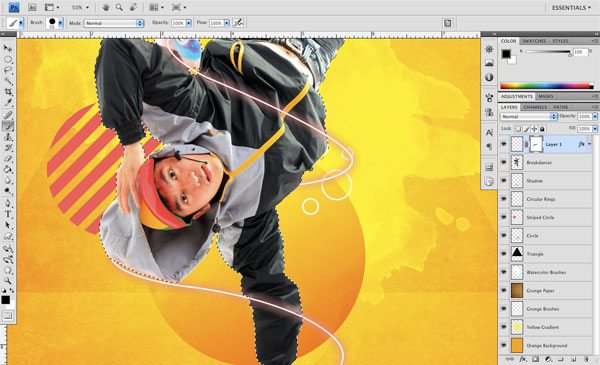Toggle visibility of Grunge Paper layer
The height and width of the screenshot is (365, 600).
[x=504, y=290]
